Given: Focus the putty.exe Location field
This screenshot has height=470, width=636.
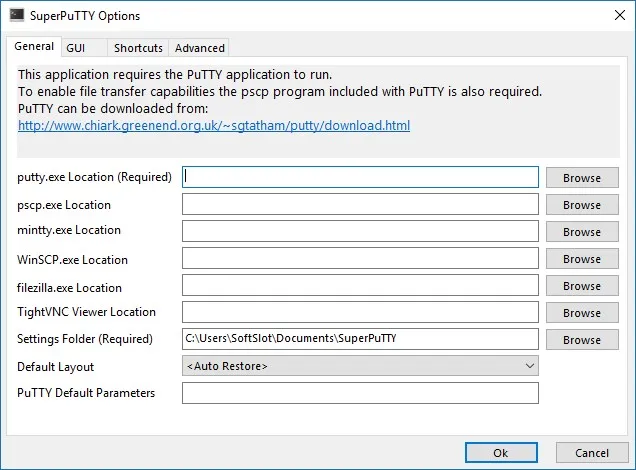Looking at the screenshot, I should (x=360, y=177).
